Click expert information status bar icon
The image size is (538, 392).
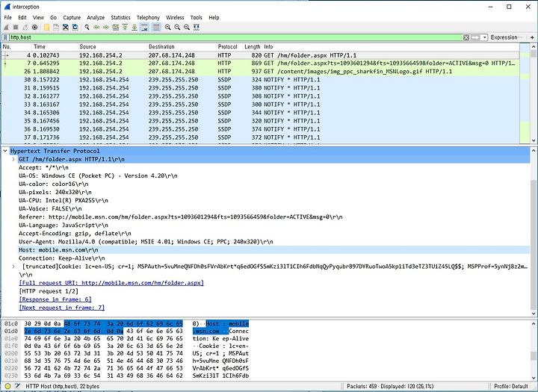8,386
